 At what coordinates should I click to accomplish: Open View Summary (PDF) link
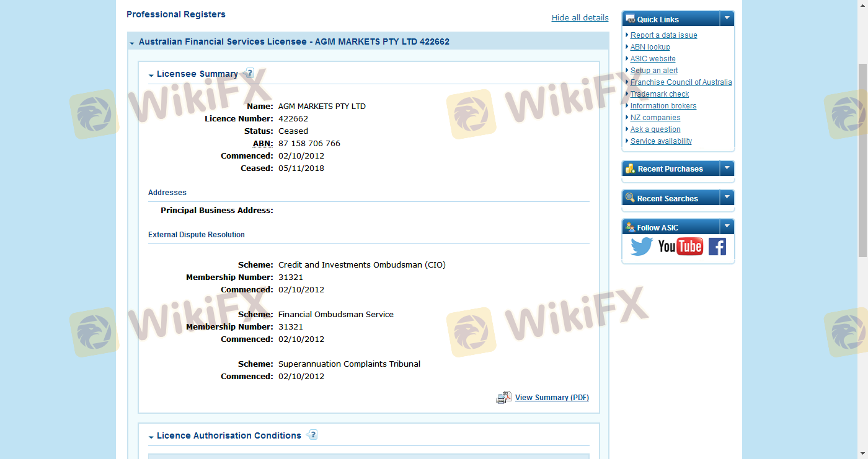(x=552, y=398)
